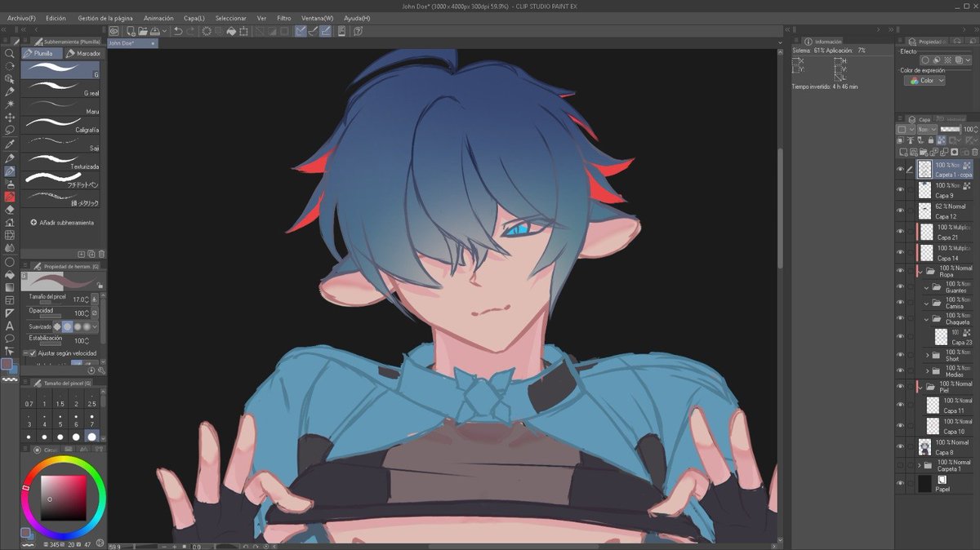Open the Filtro menu
The image size is (980, 550).
pyautogui.click(x=283, y=17)
